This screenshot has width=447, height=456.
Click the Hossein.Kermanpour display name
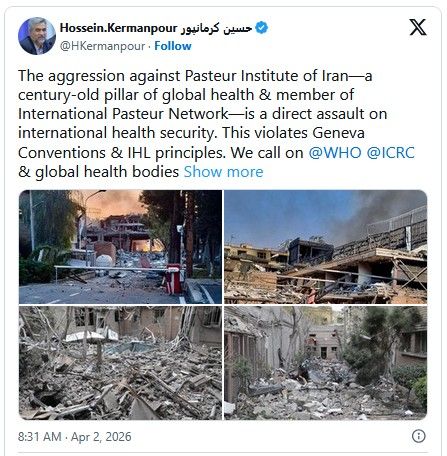(118, 28)
